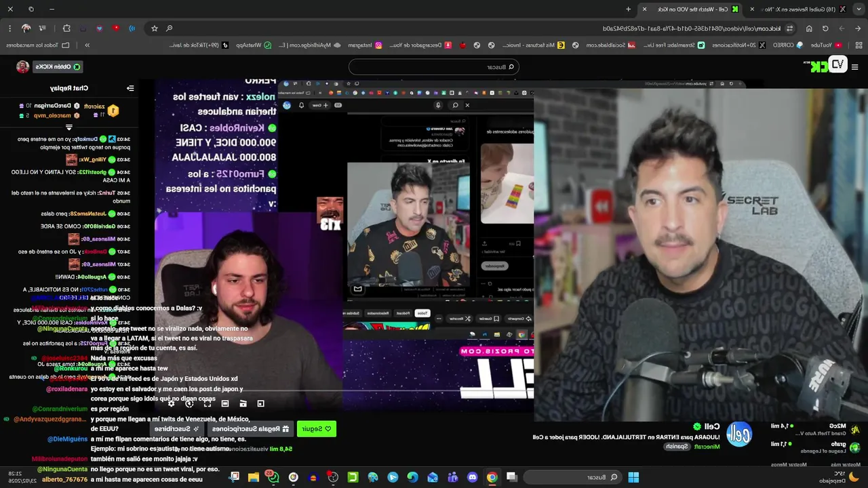Open Chrome media controls icon
Image resolution: width=868 pixels, height=488 pixels.
(43, 28)
